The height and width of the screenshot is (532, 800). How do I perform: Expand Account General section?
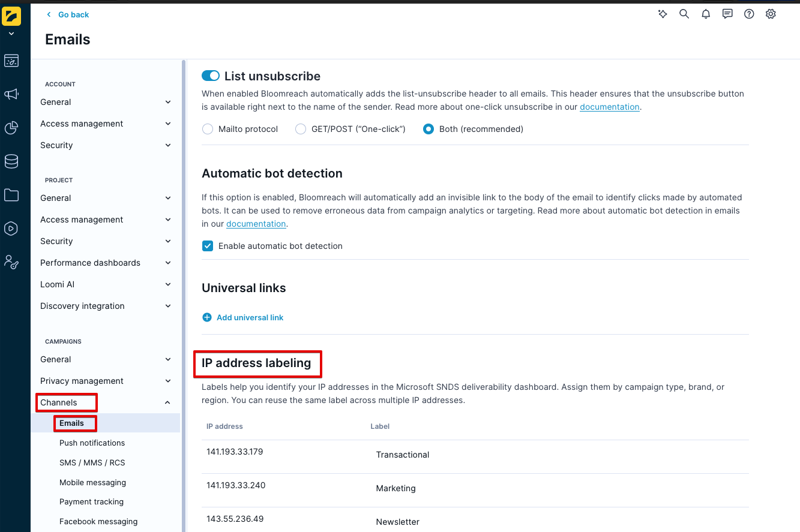click(106, 102)
